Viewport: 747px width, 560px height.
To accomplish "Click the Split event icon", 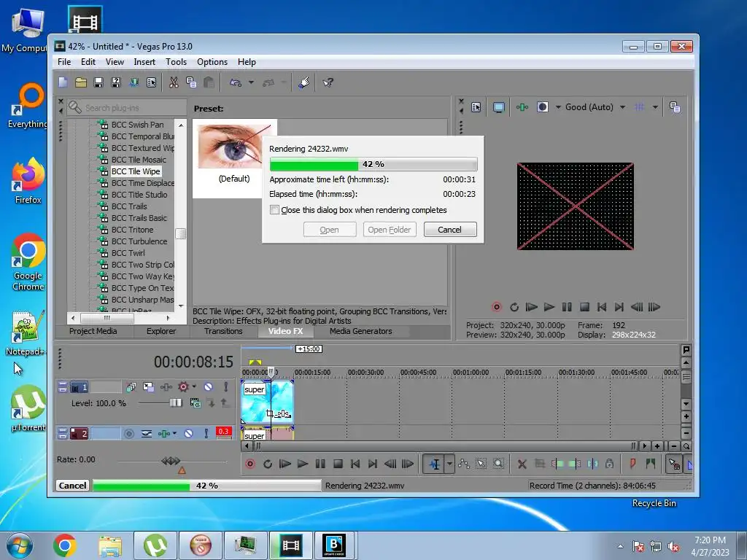I will (592, 463).
